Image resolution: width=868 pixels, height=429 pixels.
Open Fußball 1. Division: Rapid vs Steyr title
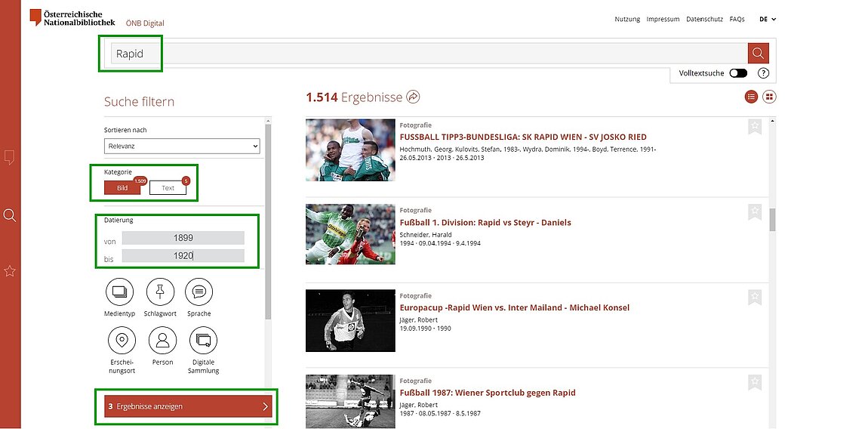pyautogui.click(x=485, y=222)
